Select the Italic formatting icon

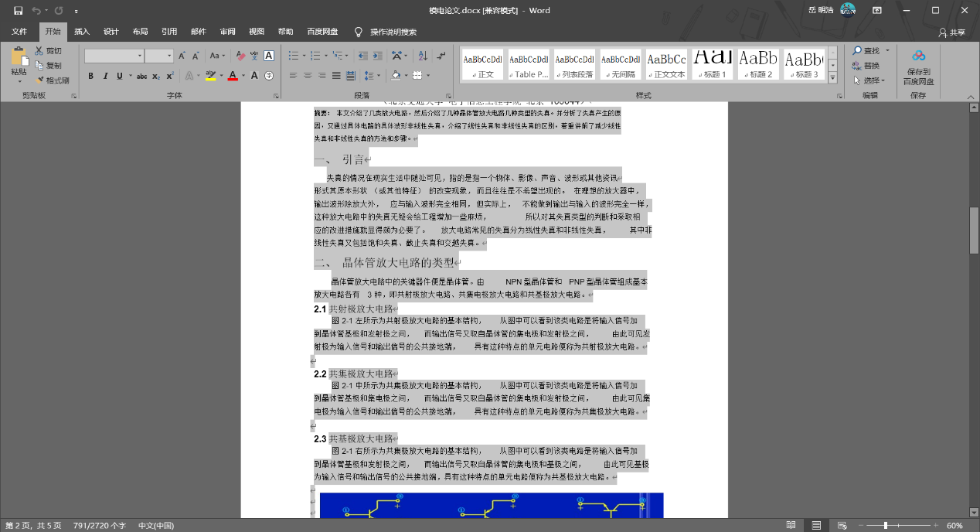pyautogui.click(x=105, y=76)
